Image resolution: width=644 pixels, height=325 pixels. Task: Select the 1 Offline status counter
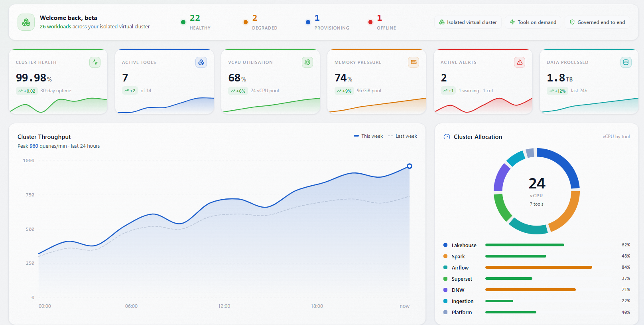[x=382, y=22]
